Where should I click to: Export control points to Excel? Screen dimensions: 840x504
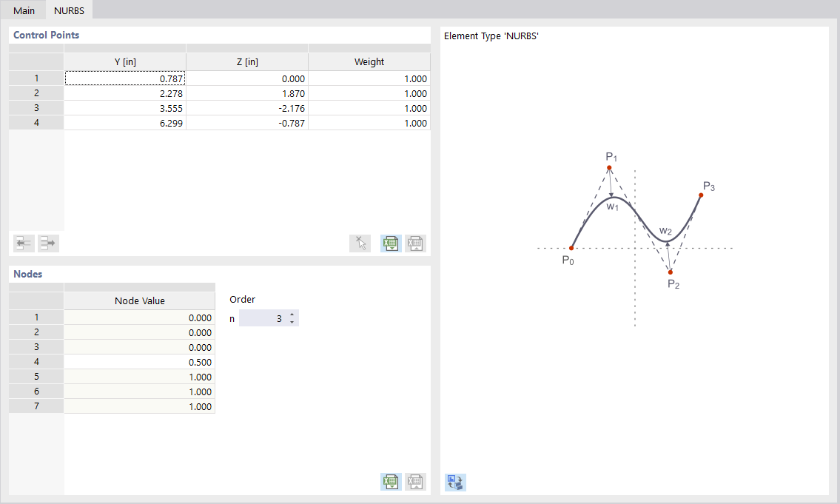[x=415, y=243]
